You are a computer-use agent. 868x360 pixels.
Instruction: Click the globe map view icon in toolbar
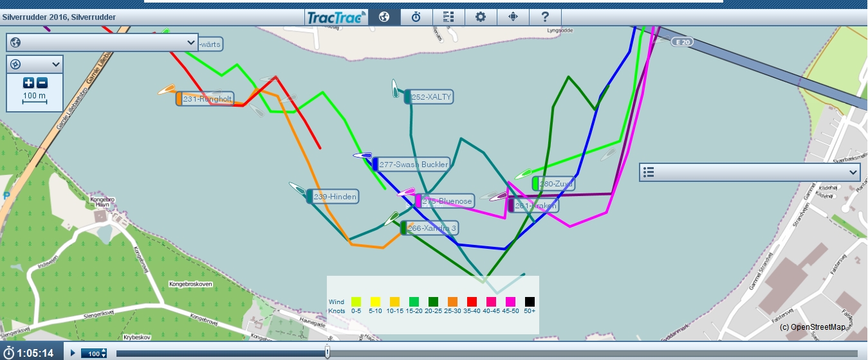[x=384, y=17]
